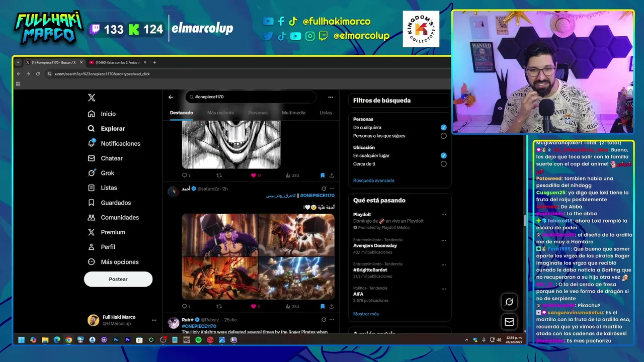Open Explorar in the sidebar
Viewport: 644px width, 362px height.
pyautogui.click(x=106, y=129)
